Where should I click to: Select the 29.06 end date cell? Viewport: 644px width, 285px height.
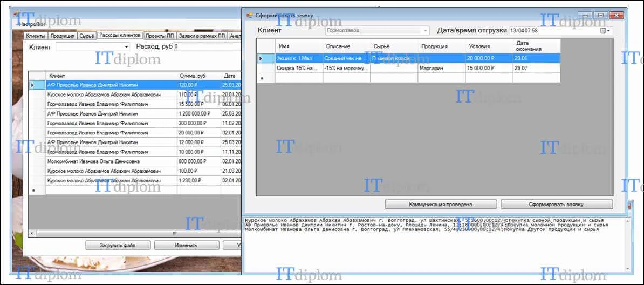click(537, 58)
